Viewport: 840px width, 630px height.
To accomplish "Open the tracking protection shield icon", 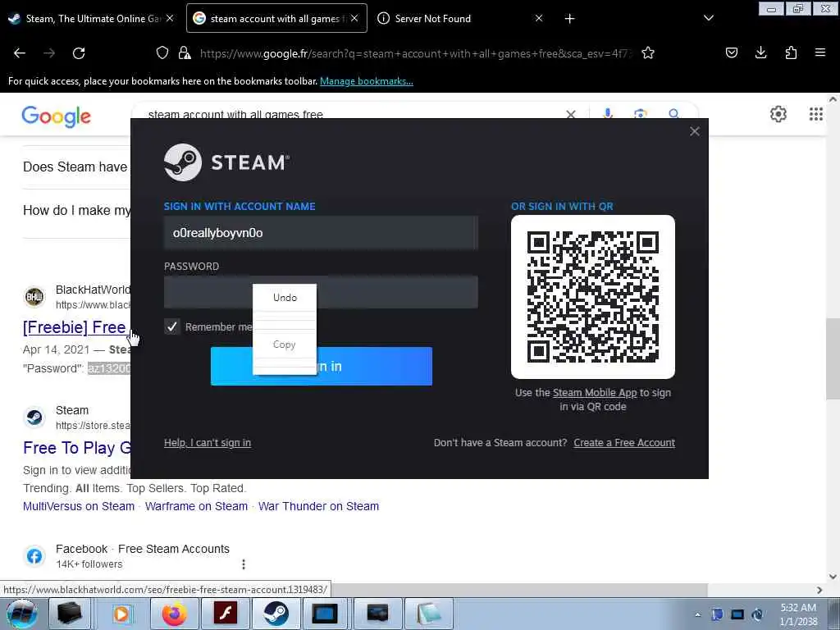I will tap(162, 52).
